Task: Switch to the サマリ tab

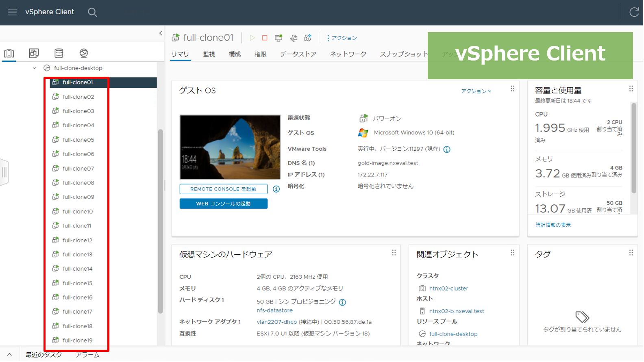Action: click(x=180, y=54)
